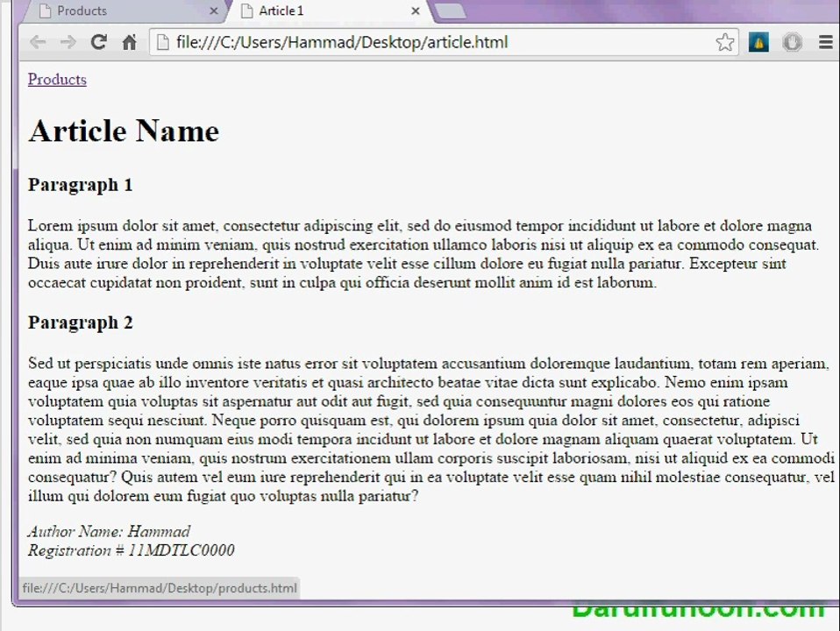Close the Products tab

213,11
